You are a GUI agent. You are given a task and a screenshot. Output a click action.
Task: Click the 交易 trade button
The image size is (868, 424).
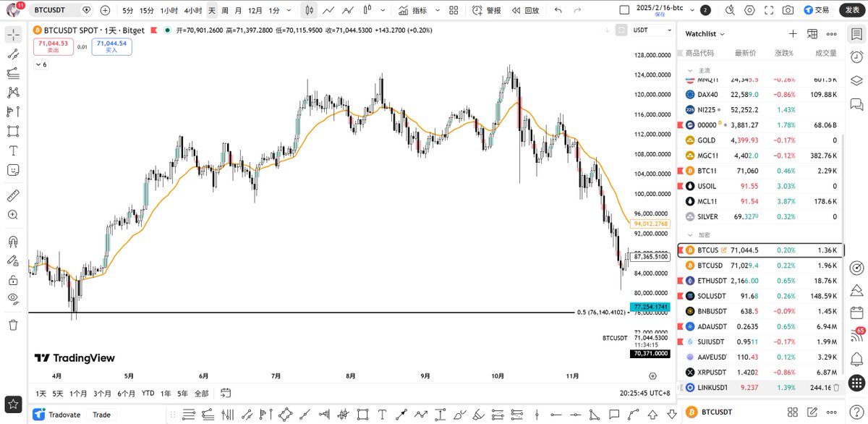coord(816,10)
